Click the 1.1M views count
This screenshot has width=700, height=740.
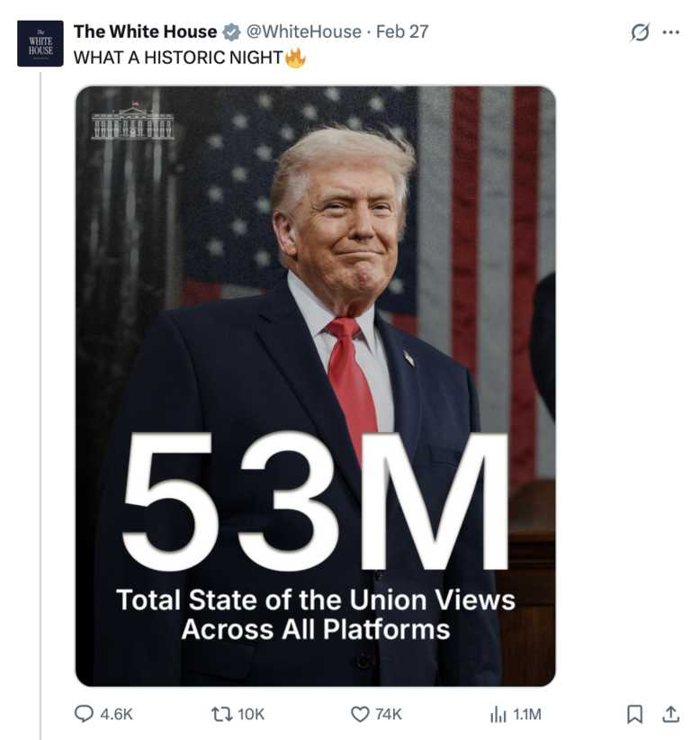click(527, 714)
